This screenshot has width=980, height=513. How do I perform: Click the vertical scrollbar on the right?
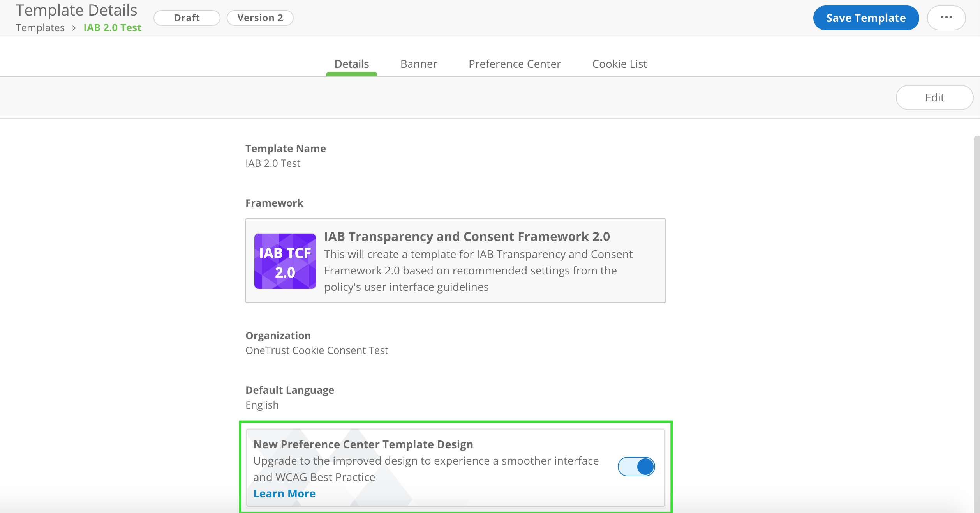coord(976,324)
